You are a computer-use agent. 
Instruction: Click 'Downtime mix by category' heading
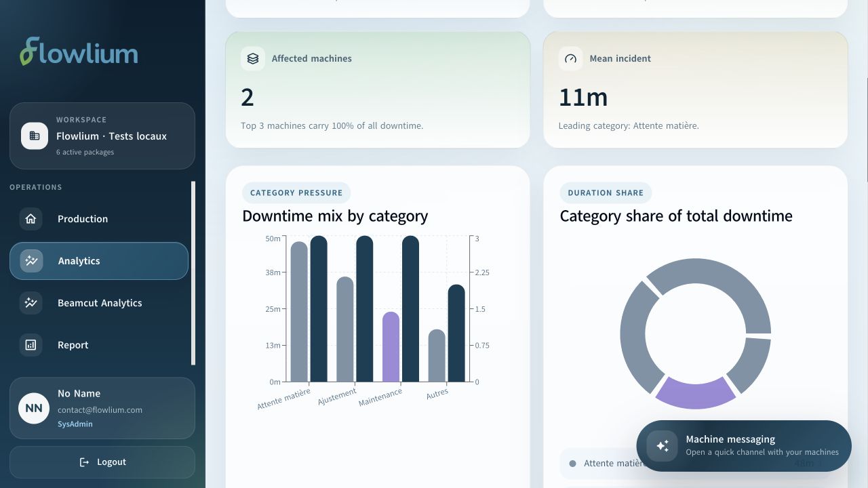(335, 216)
